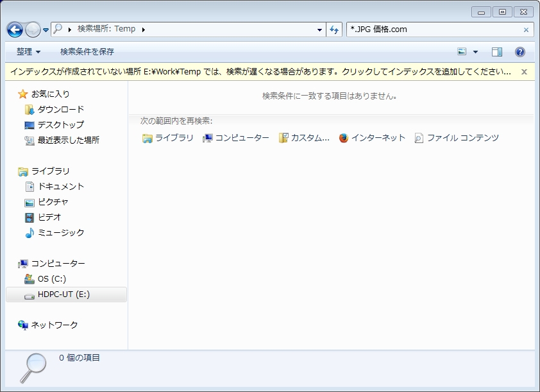
Task: Open the 整理 menu
Action: (x=29, y=52)
